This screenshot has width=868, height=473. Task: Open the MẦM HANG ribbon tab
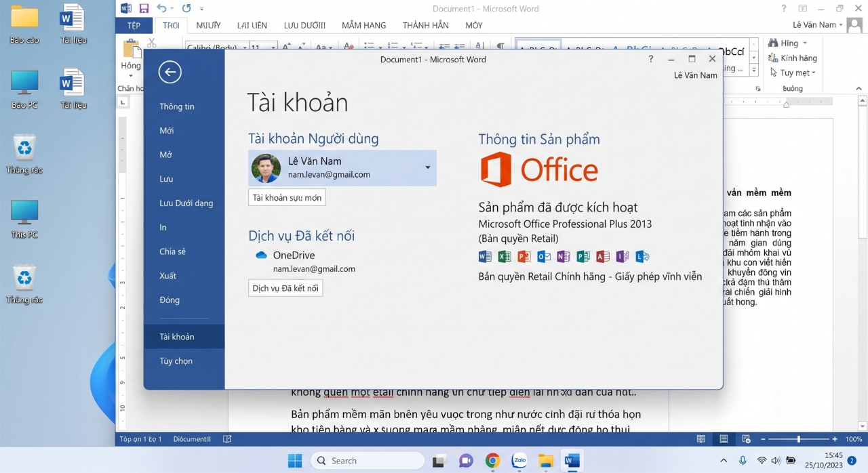coord(363,25)
